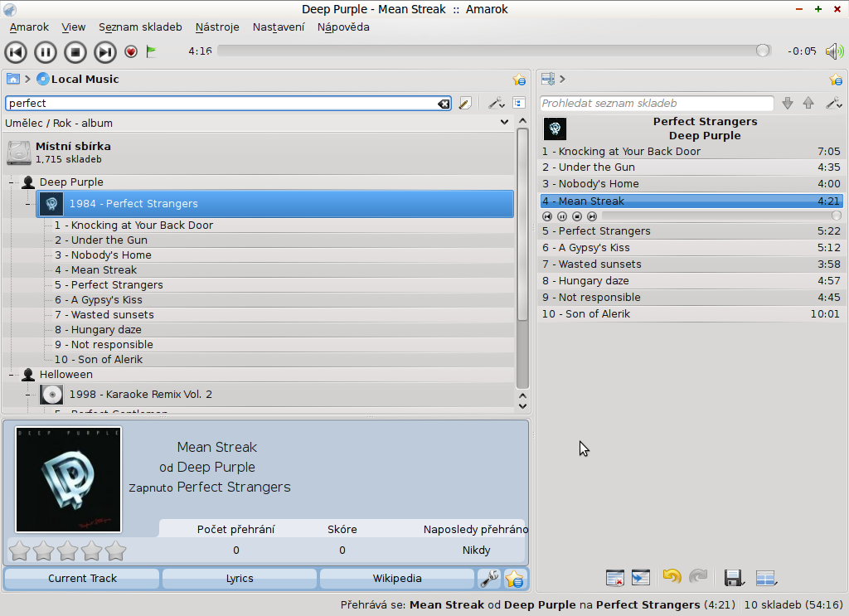The height and width of the screenshot is (616, 849).
Task: Jump to currently playing track icon
Action: tap(641, 578)
